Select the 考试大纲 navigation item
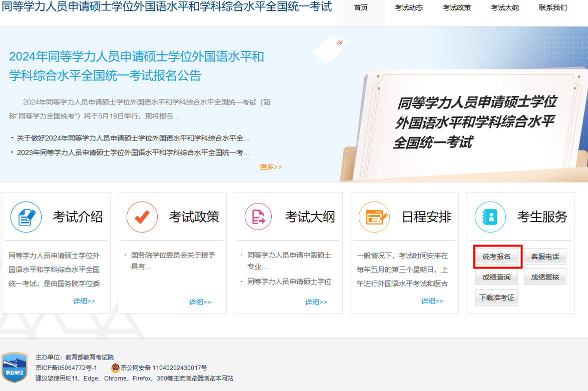The image size is (588, 391). [x=504, y=7]
